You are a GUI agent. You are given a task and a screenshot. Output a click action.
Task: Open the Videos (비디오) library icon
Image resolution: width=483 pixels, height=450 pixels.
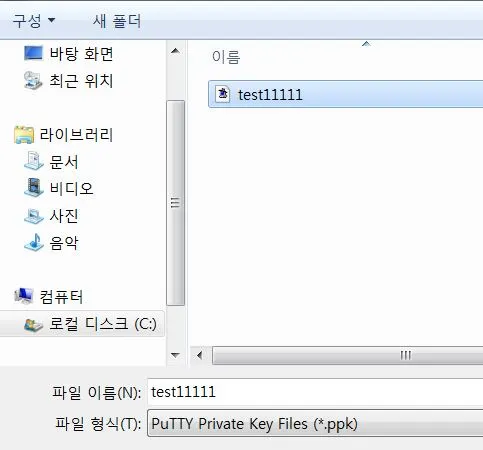[34, 188]
